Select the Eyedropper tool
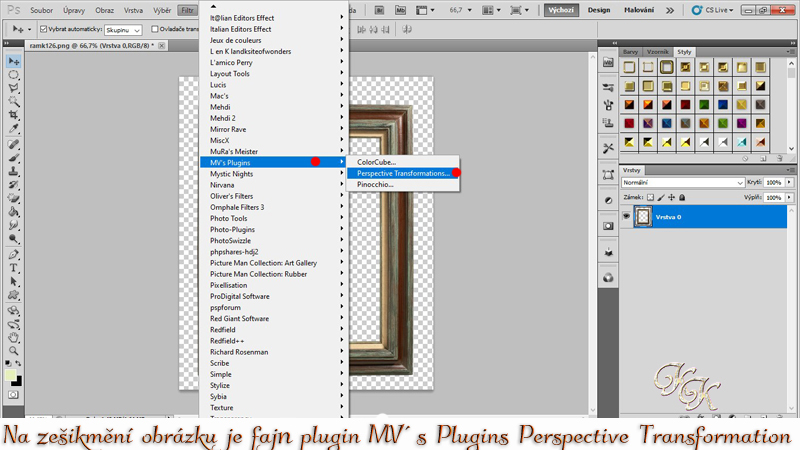The width and height of the screenshot is (800, 450). (13, 128)
